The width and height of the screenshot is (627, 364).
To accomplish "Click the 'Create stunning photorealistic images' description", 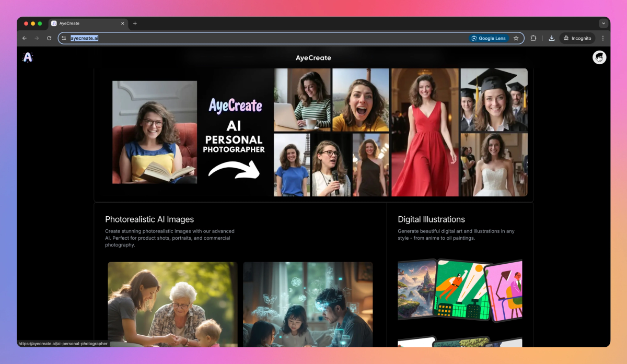I will click(x=170, y=238).
